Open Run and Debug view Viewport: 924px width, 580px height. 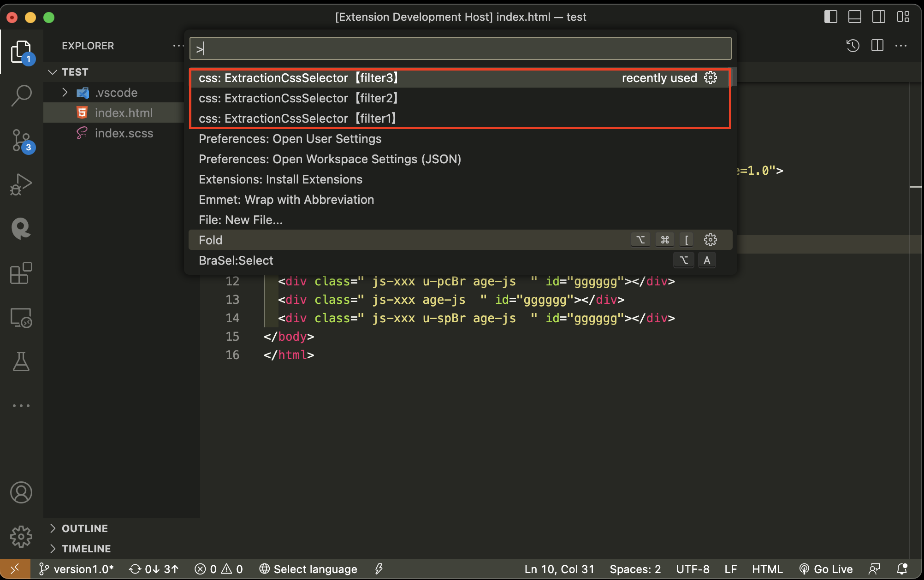21,184
